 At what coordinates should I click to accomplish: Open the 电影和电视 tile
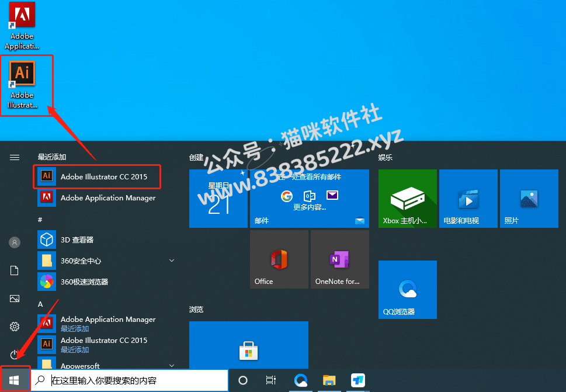pyautogui.click(x=468, y=199)
